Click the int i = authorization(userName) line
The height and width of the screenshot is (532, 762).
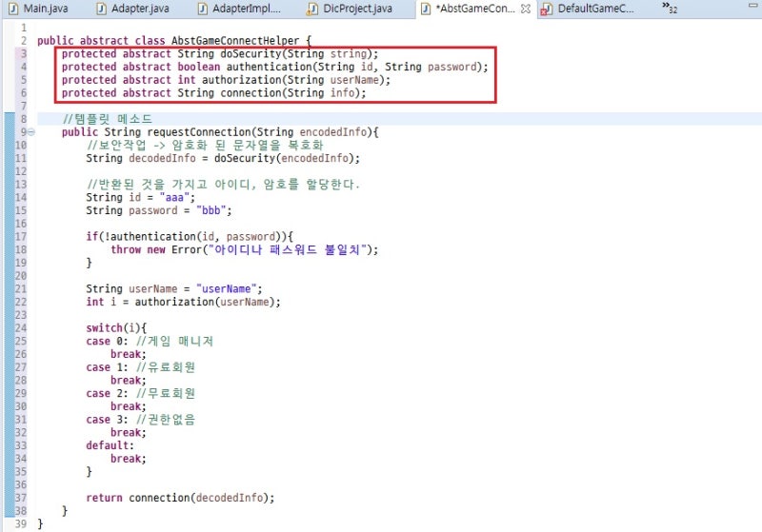(x=183, y=303)
